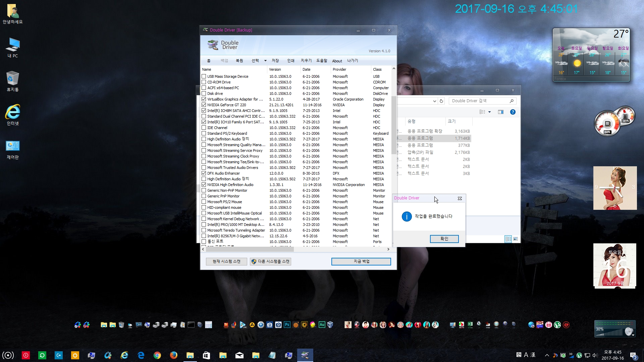Open the 제어판 control panel desktop icon
Screen dimensions: 644x362
coord(13,149)
